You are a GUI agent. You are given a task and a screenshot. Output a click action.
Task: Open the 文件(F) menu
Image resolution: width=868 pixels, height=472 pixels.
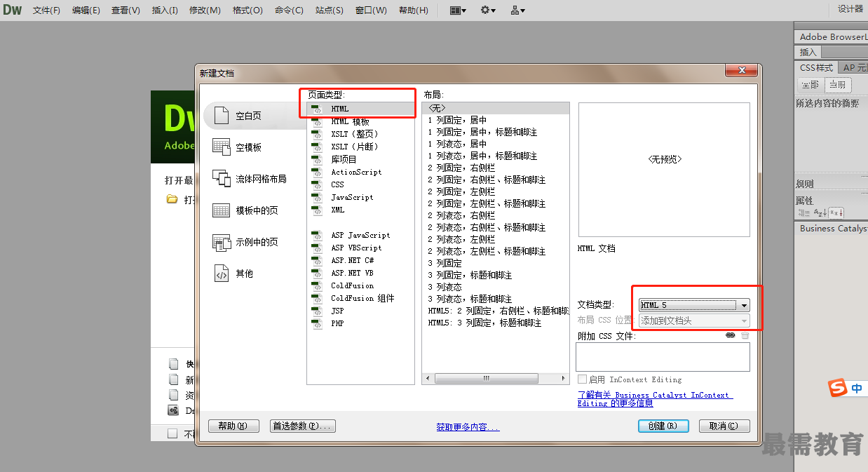click(x=46, y=11)
